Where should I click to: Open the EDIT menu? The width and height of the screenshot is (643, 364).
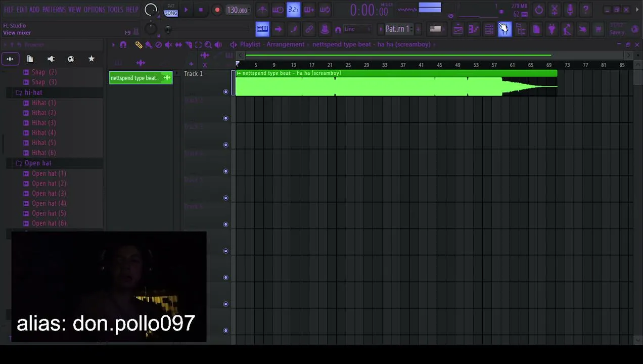pos(22,10)
